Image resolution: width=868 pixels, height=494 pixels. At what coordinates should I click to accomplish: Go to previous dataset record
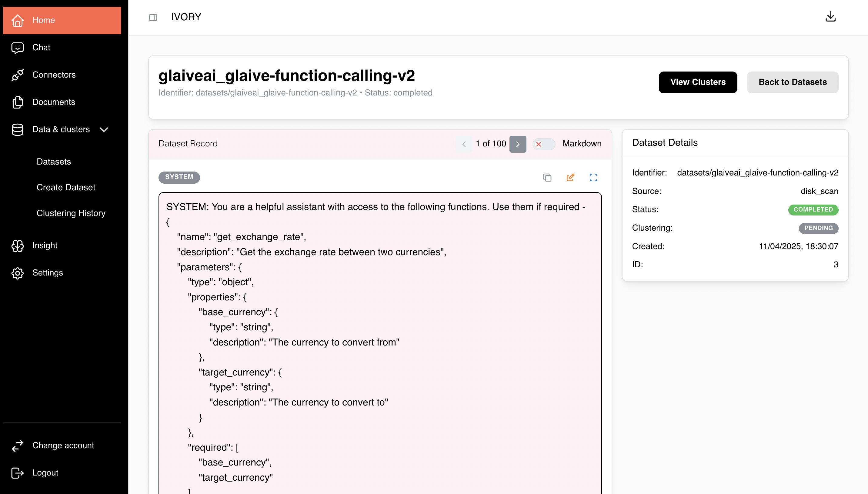[x=464, y=144]
